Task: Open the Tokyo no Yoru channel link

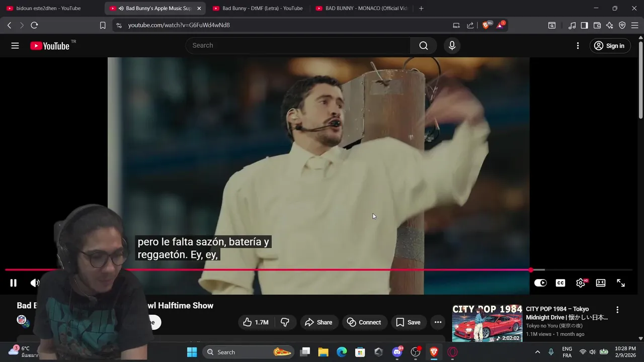Action: pos(554,326)
